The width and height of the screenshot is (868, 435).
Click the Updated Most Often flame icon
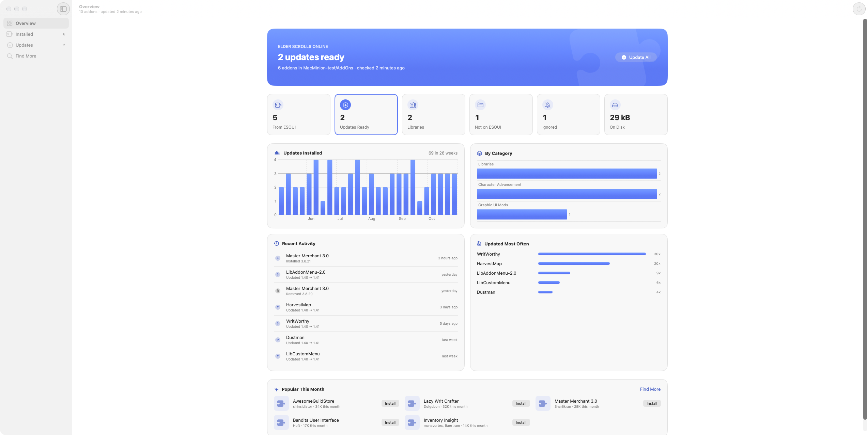tap(479, 244)
